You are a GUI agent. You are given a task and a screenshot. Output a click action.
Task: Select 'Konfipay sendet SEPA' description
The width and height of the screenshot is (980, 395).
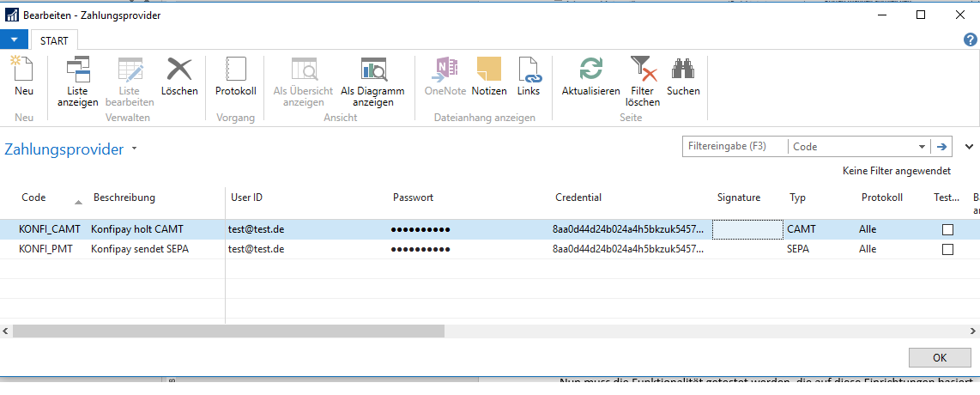click(140, 249)
